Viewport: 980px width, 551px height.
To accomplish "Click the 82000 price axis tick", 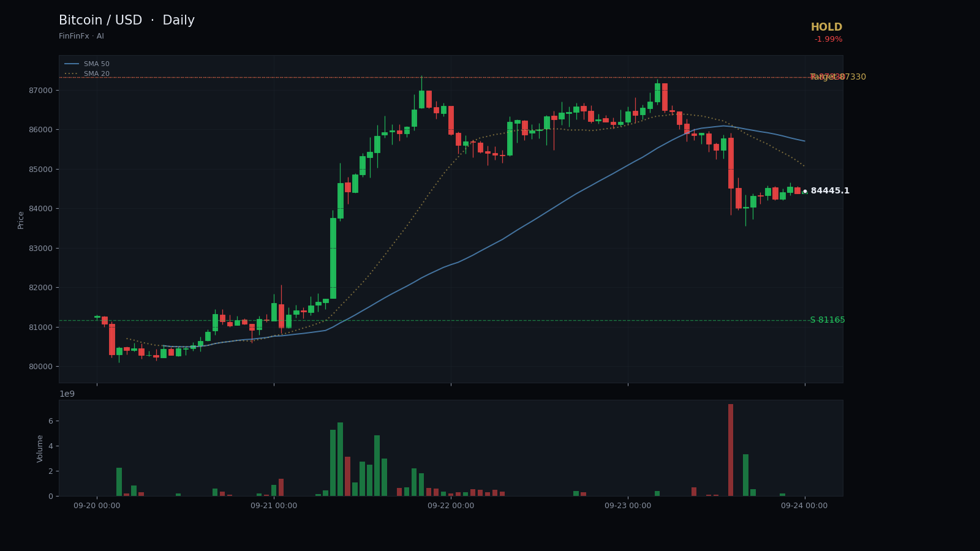I will pyautogui.click(x=41, y=288).
